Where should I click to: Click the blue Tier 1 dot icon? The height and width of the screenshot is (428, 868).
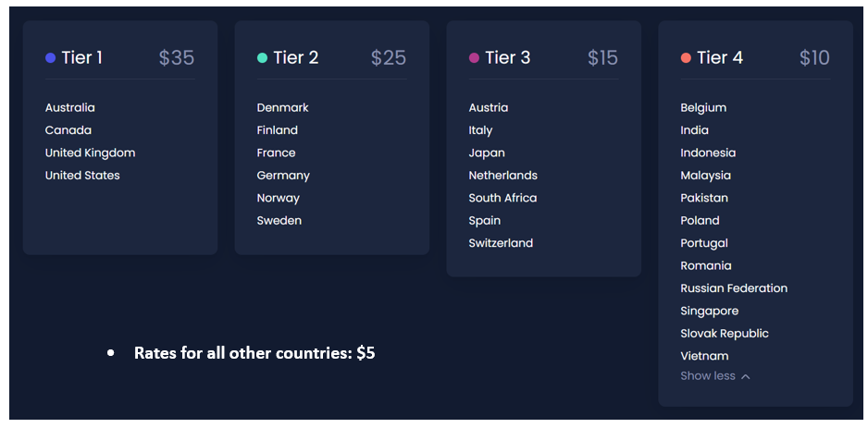coord(51,58)
